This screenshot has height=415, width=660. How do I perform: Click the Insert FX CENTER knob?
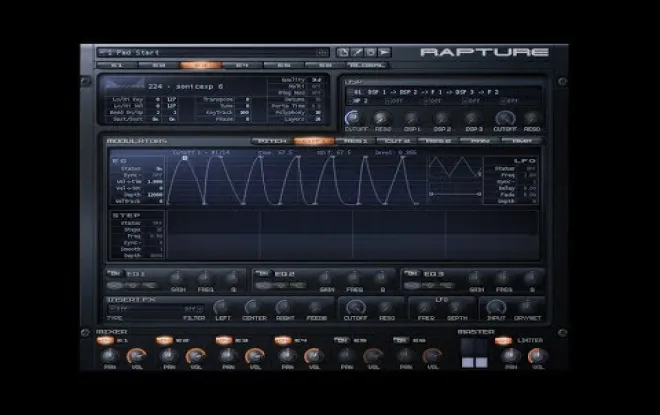pos(253,307)
